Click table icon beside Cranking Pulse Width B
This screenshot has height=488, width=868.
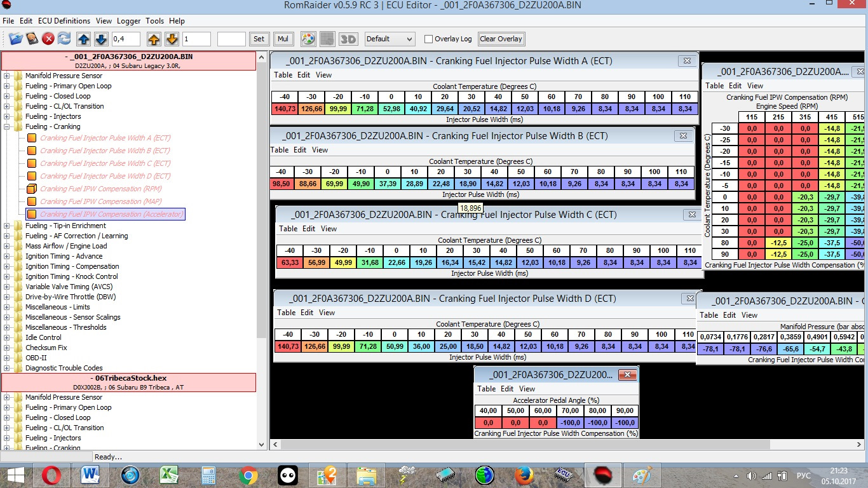[x=32, y=151]
